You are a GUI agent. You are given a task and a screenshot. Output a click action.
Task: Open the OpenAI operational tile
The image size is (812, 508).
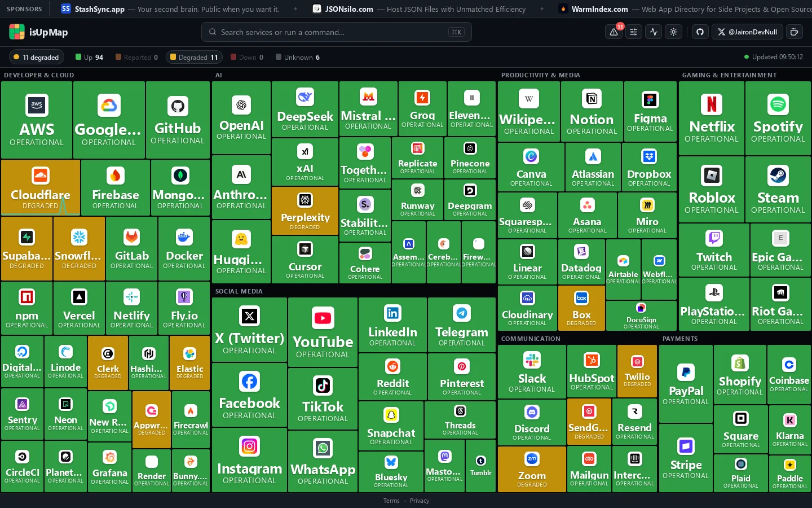[241, 118]
